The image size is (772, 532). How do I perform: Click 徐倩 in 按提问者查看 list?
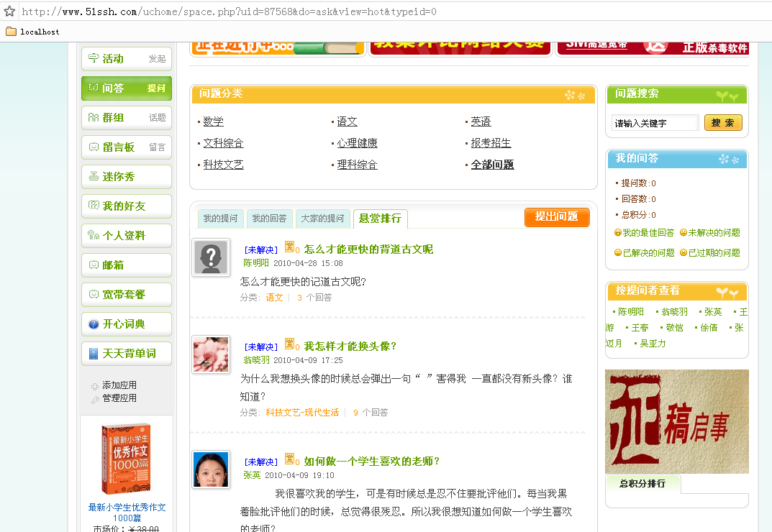pyautogui.click(x=709, y=328)
